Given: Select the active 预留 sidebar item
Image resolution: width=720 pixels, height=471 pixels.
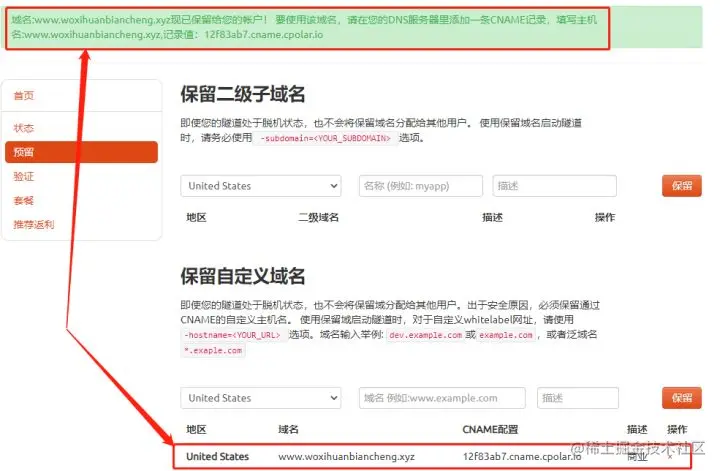Looking at the screenshot, I should click(81, 152).
